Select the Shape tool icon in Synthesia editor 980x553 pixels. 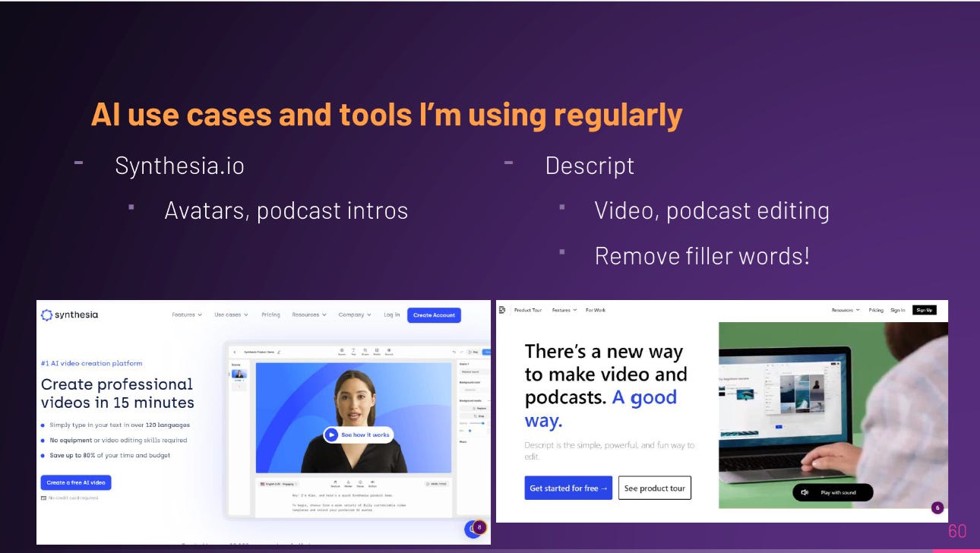pos(365,352)
